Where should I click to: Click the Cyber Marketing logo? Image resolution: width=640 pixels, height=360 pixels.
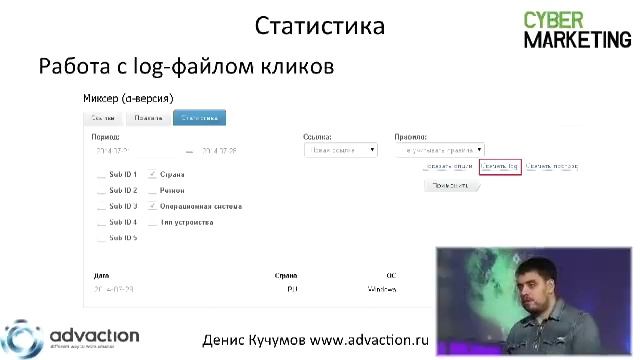coord(578,30)
